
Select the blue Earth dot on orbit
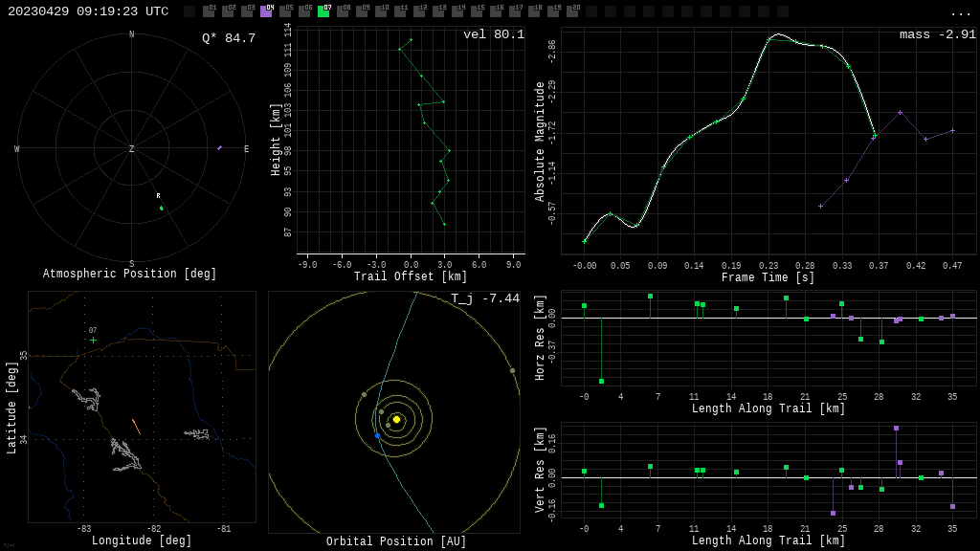[377, 435]
